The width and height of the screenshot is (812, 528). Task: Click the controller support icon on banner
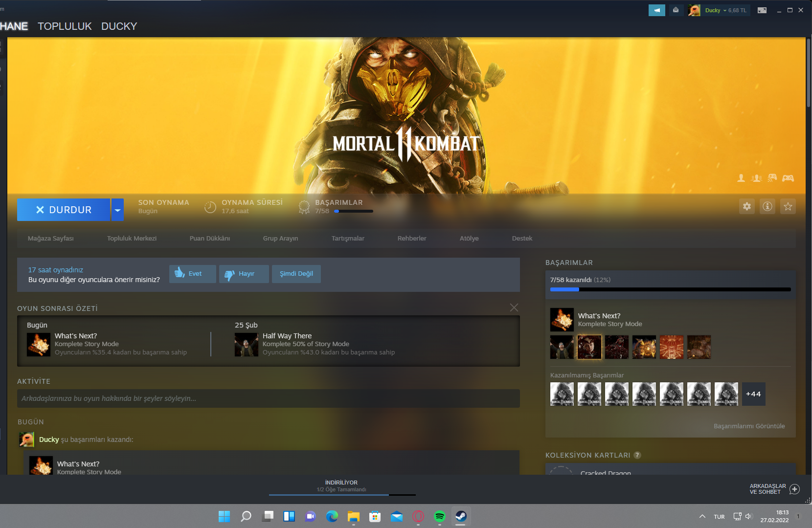pos(788,178)
